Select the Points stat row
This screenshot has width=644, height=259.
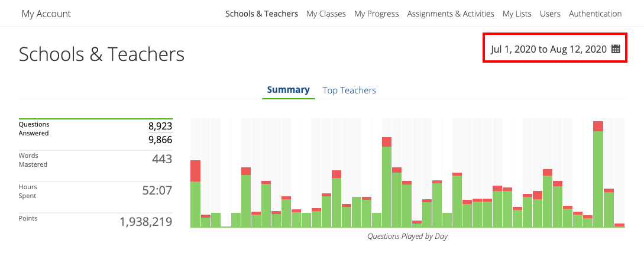(95, 221)
